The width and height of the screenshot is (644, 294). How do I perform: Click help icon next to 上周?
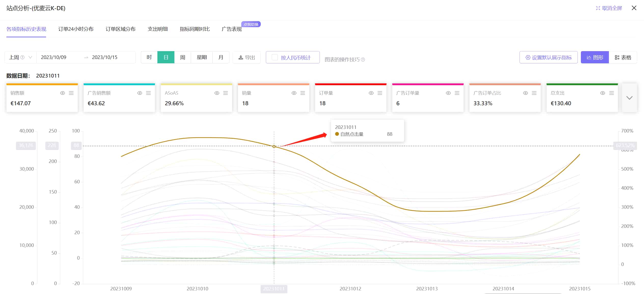coord(22,57)
